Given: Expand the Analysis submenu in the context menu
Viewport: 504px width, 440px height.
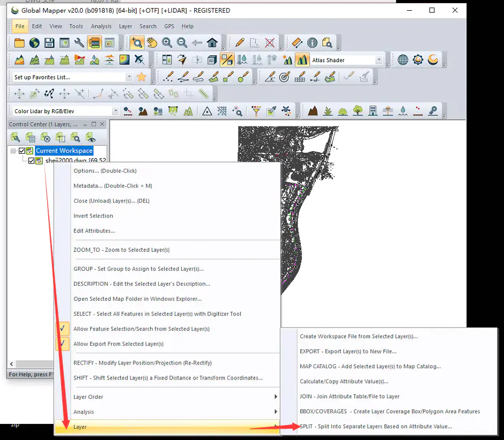Looking at the screenshot, I should (167, 412).
